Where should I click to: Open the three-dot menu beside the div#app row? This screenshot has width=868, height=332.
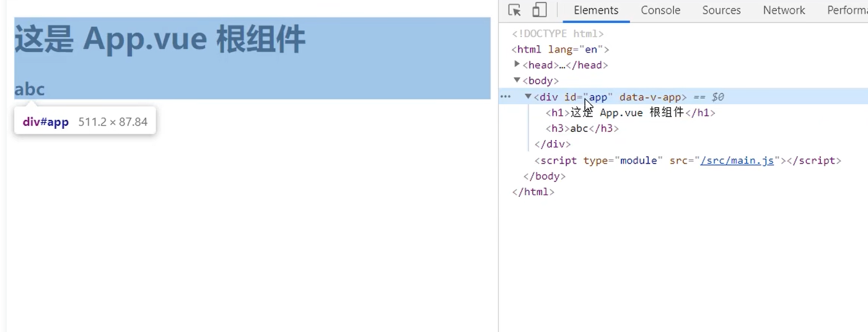506,97
